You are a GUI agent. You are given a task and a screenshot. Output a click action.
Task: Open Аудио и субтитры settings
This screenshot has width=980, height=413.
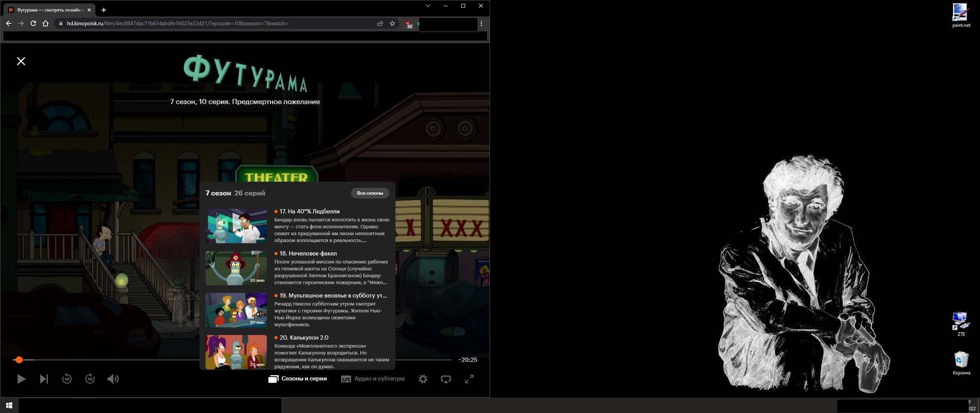point(373,379)
